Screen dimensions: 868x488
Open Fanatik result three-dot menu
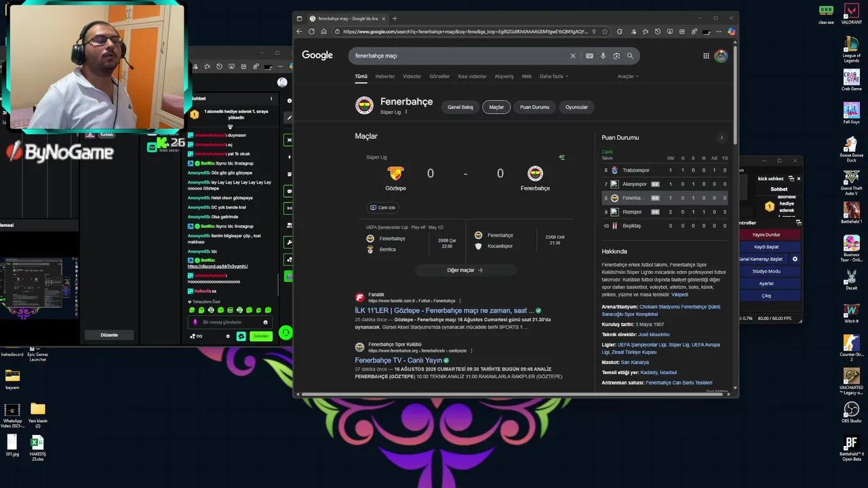point(460,300)
